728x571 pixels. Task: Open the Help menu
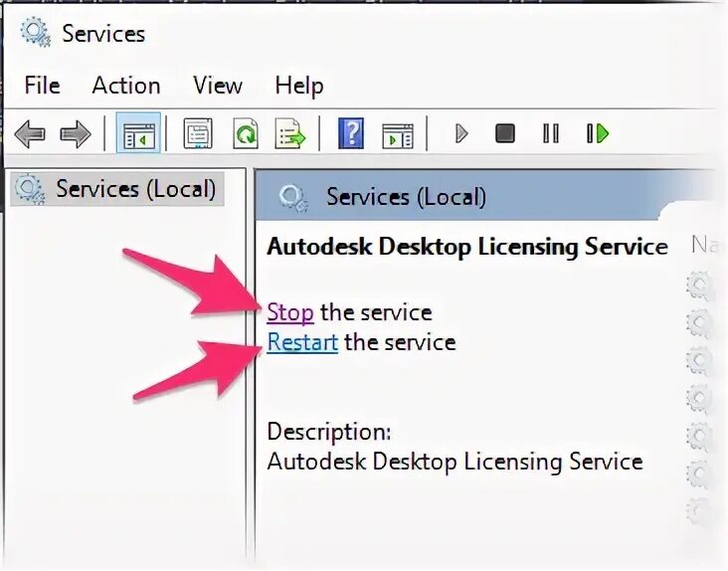(x=299, y=87)
